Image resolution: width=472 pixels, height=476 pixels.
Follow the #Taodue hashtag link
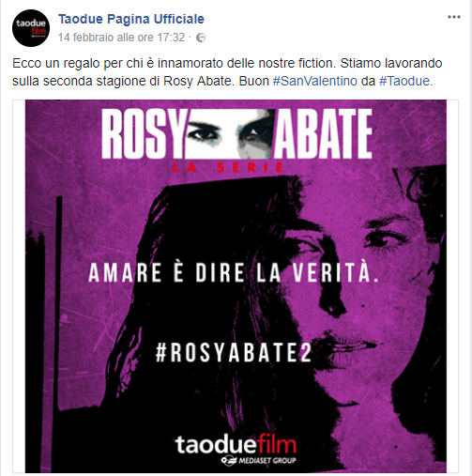404,81
